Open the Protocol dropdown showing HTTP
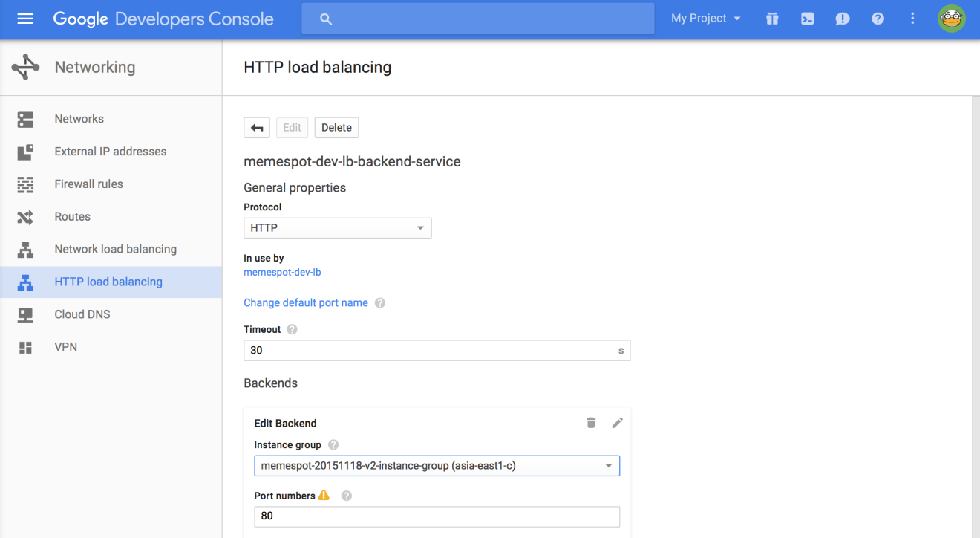 click(337, 228)
